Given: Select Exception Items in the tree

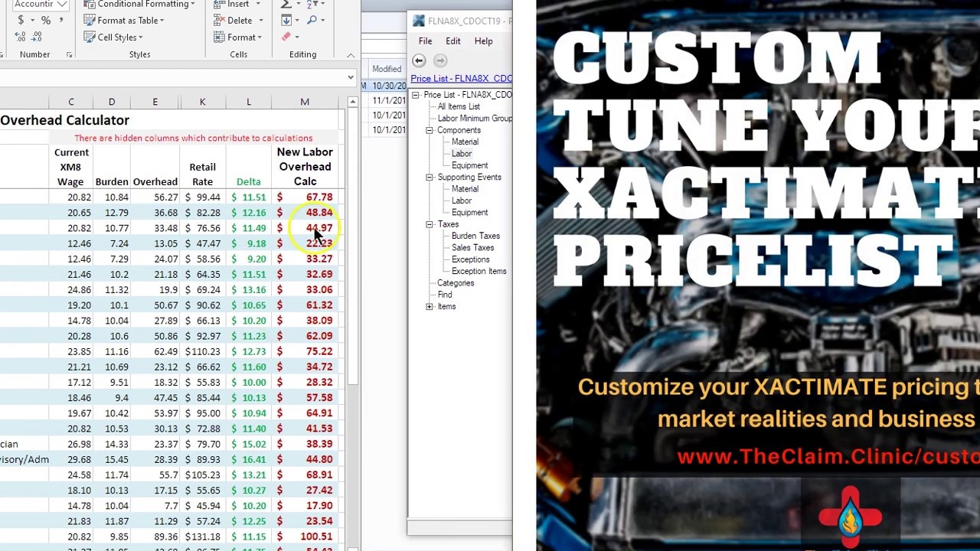Looking at the screenshot, I should click(479, 272).
